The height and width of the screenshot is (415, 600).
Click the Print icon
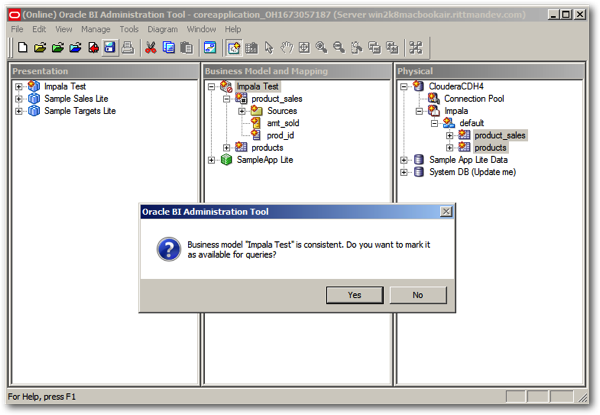pyautogui.click(x=128, y=48)
